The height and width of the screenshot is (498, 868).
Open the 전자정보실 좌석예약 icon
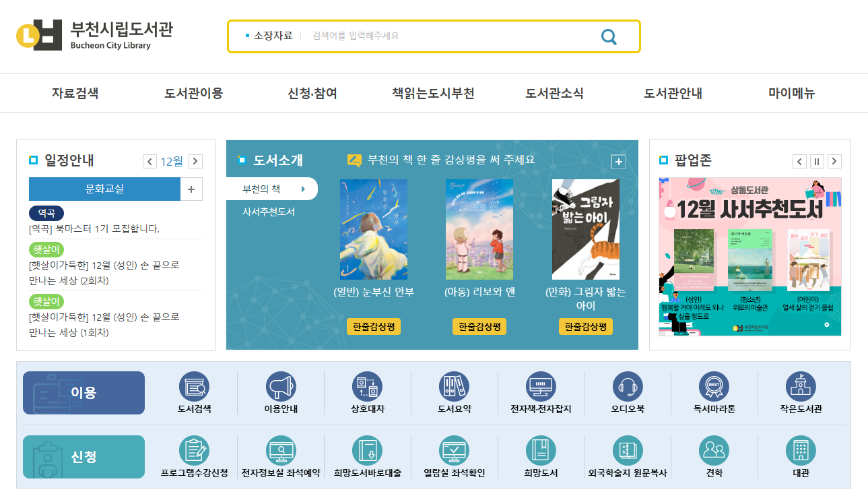281,451
